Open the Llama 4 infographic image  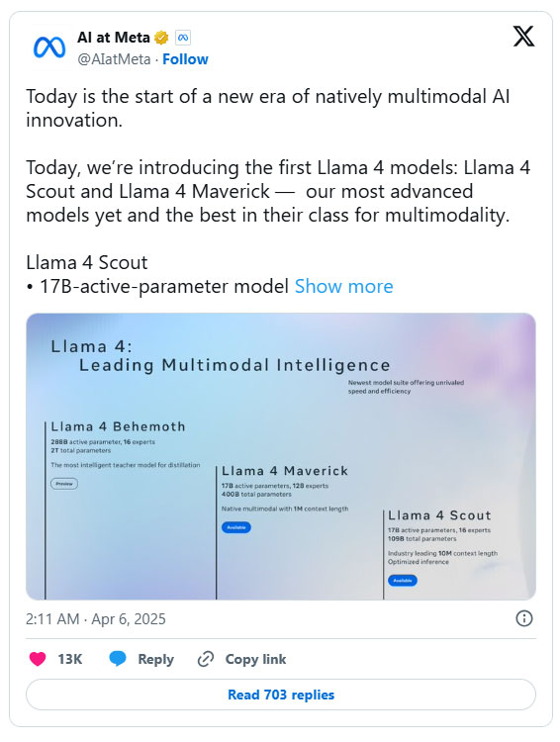(281, 456)
